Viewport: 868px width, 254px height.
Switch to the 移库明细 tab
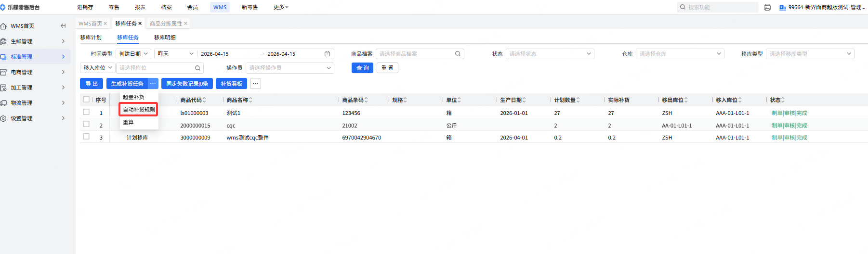(165, 38)
